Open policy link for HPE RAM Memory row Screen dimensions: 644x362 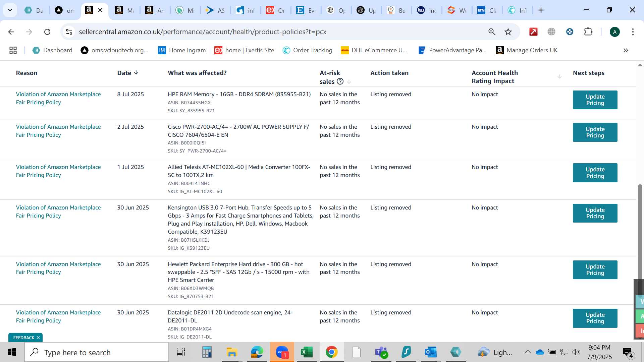(x=58, y=98)
